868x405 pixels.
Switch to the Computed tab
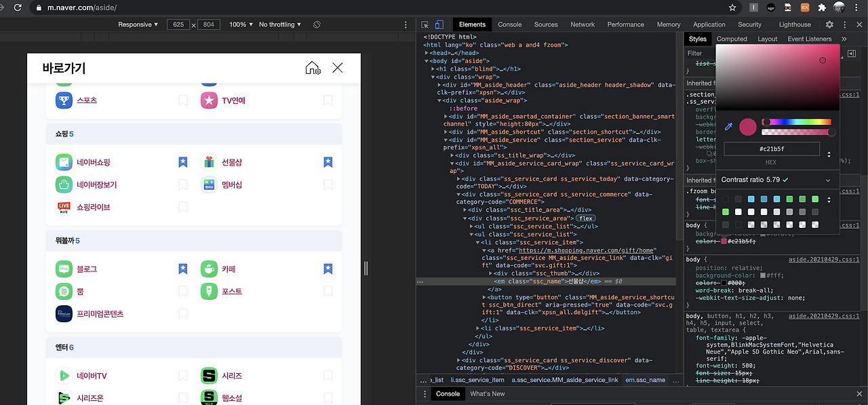(732, 39)
